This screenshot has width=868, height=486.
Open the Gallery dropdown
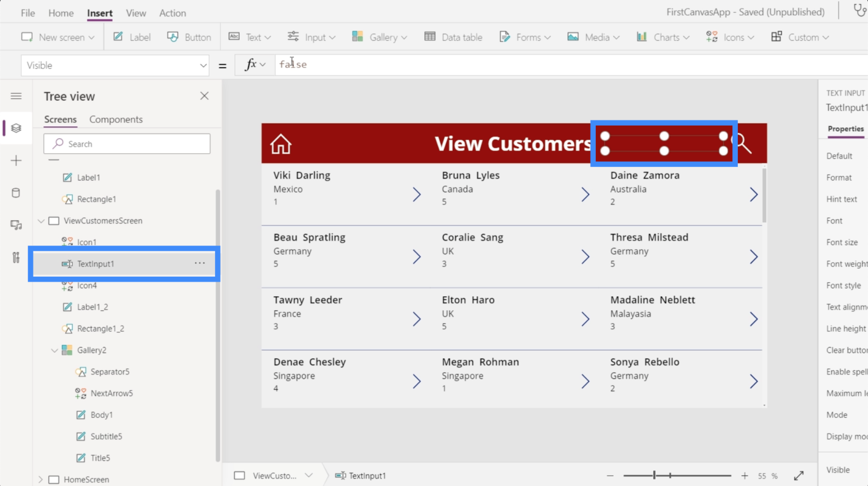point(380,37)
